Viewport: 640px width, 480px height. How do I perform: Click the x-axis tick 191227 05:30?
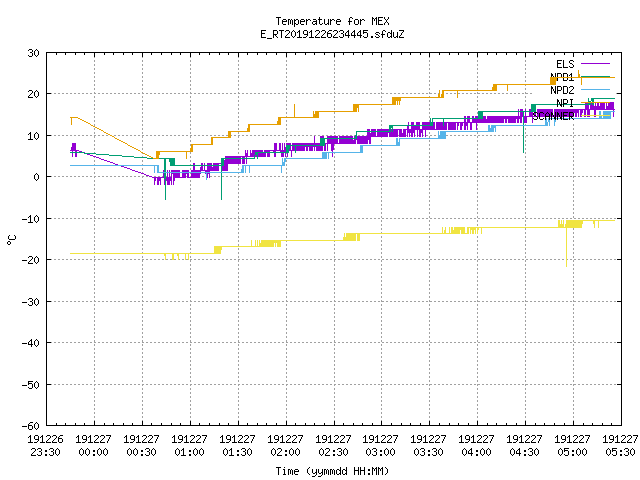point(620,446)
